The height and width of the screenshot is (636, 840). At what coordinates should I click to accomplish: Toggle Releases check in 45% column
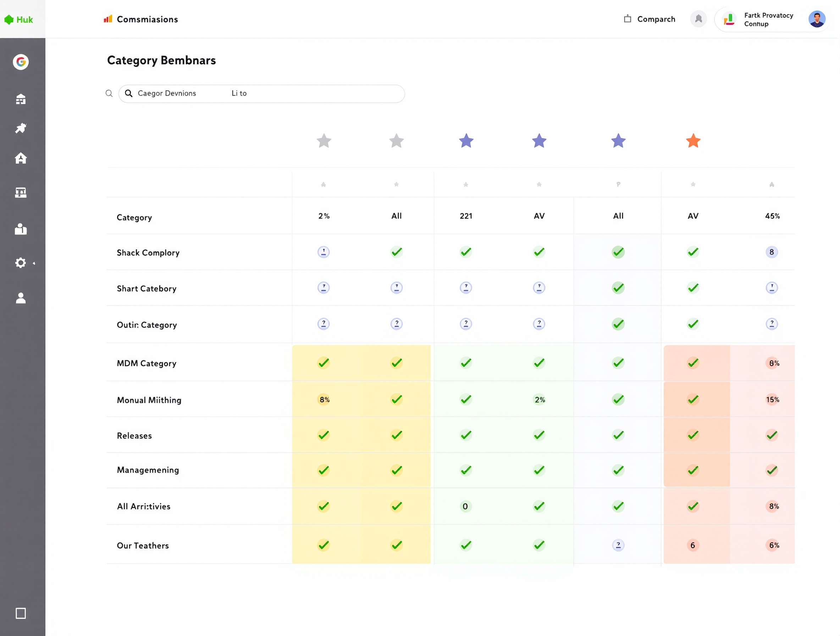[x=772, y=435]
